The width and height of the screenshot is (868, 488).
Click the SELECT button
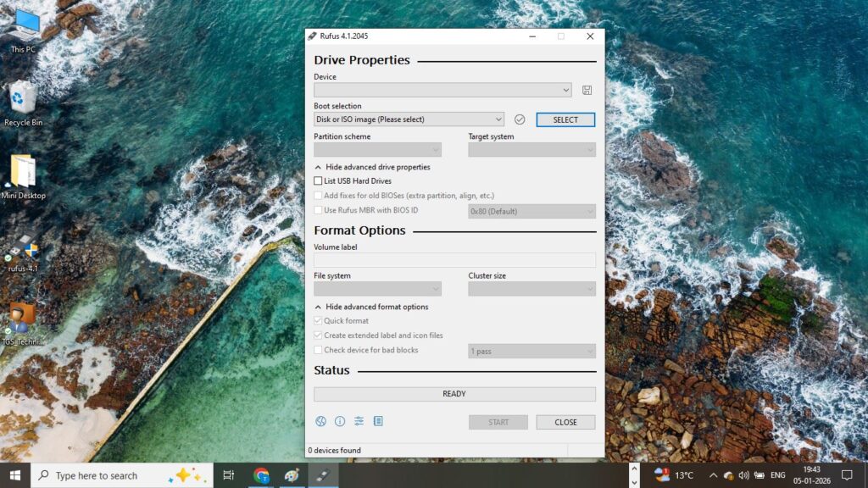point(565,119)
